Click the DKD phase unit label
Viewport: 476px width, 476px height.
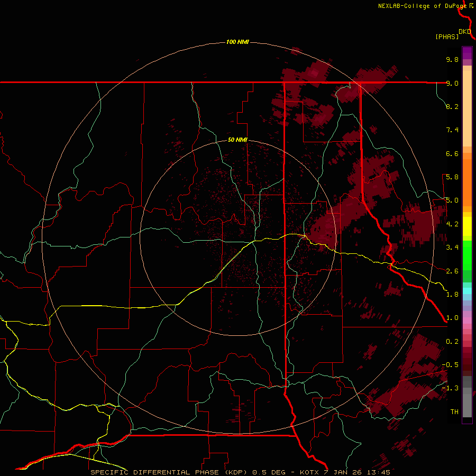pos(465,32)
